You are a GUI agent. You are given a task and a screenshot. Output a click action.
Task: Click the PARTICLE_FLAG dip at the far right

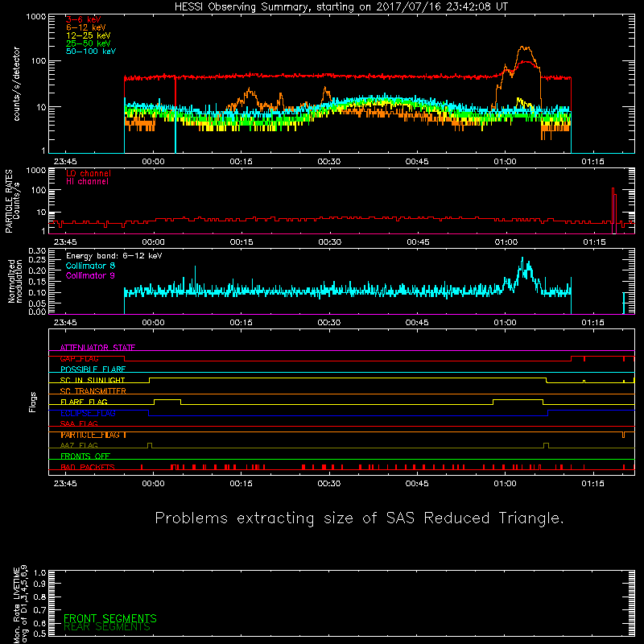point(623,435)
